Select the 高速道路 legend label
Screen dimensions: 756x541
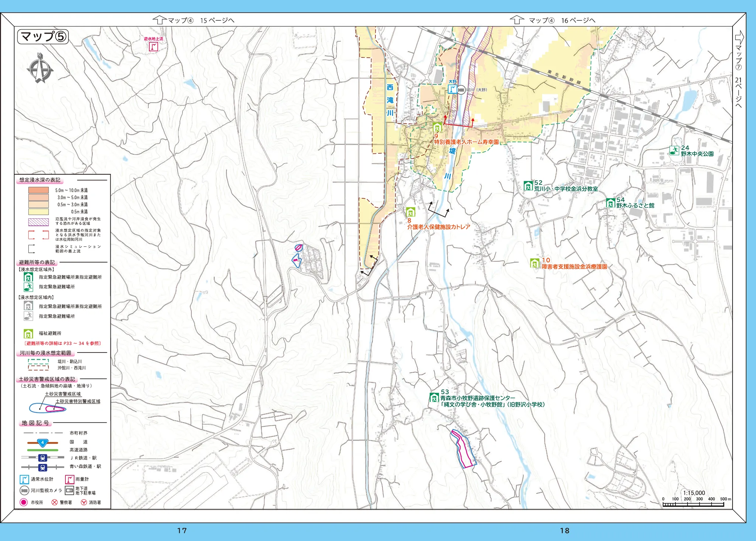pyautogui.click(x=79, y=450)
